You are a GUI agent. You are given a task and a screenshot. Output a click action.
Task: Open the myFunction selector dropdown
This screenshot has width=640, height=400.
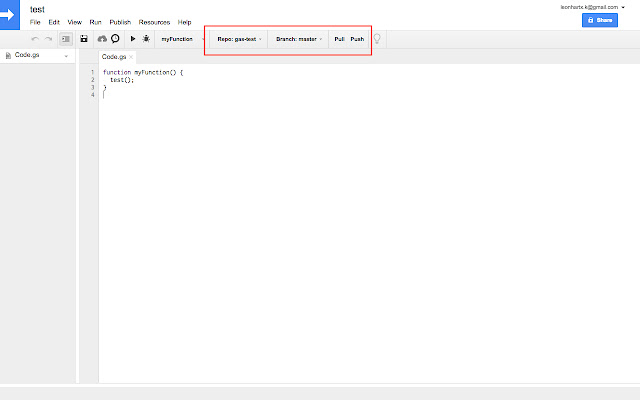pos(182,39)
